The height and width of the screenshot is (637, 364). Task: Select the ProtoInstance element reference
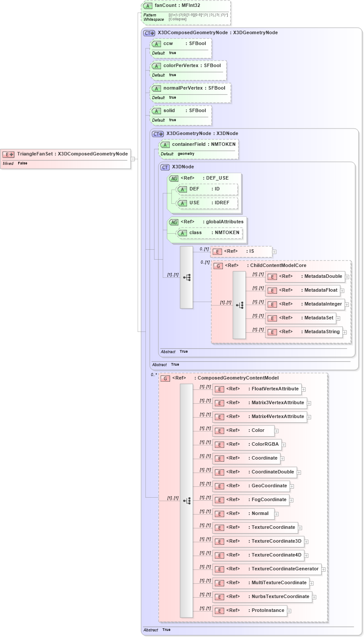pos(250,611)
